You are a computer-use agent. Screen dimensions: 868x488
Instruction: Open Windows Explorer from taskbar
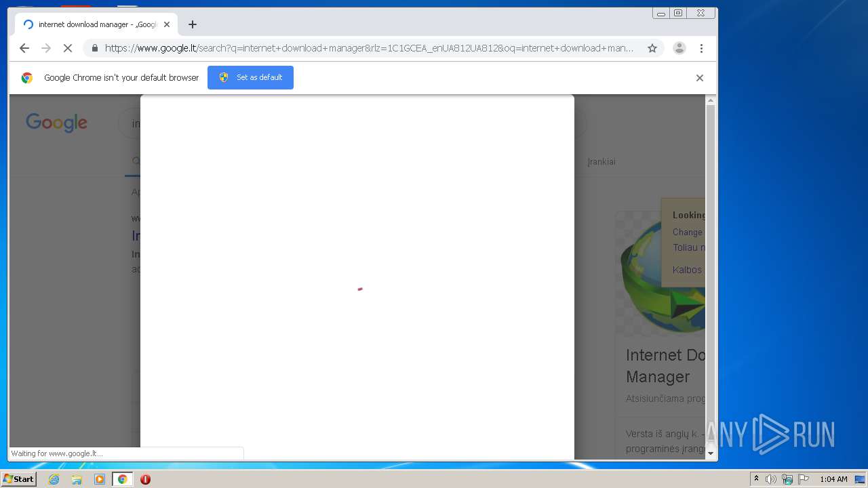(x=77, y=479)
